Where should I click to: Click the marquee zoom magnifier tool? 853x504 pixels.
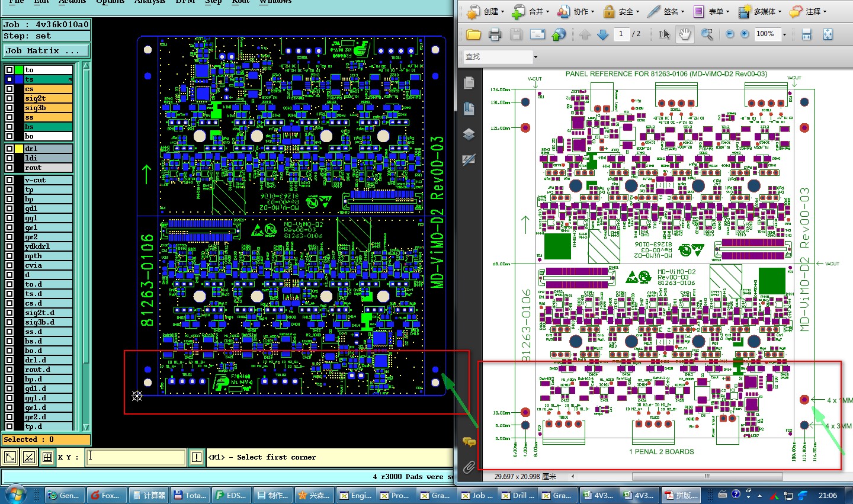click(x=707, y=34)
